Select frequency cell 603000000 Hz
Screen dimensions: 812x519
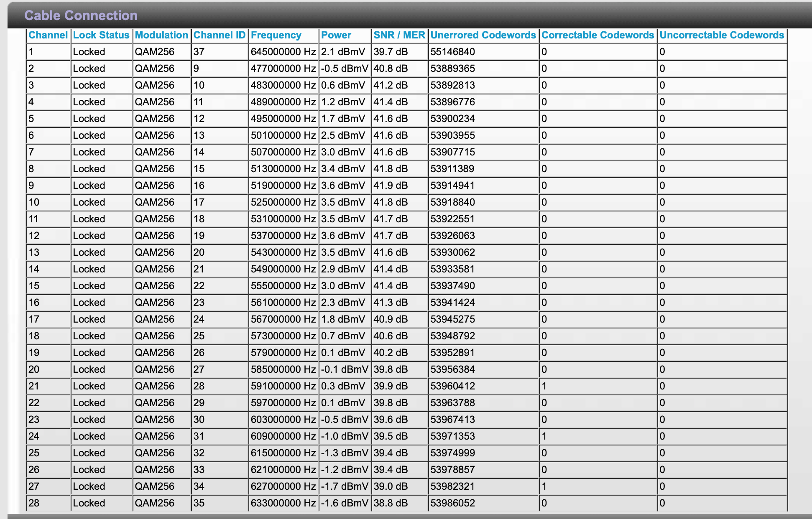coord(283,420)
